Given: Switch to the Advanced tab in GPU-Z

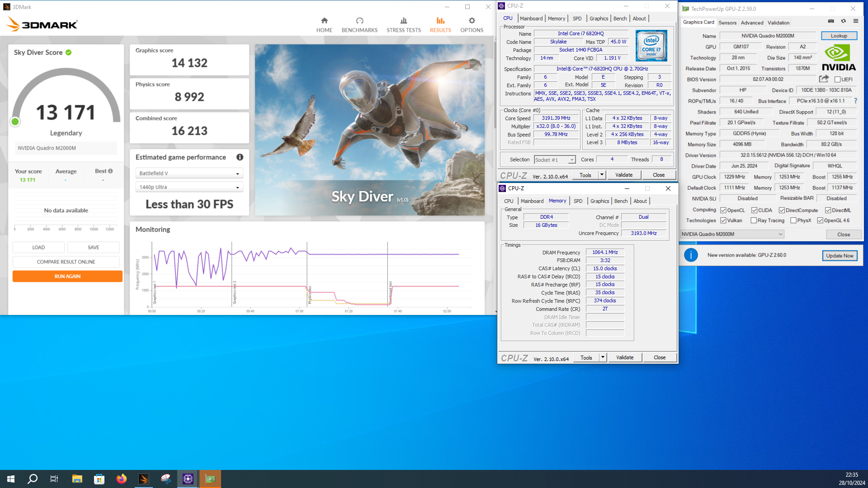Looking at the screenshot, I should click(x=752, y=23).
